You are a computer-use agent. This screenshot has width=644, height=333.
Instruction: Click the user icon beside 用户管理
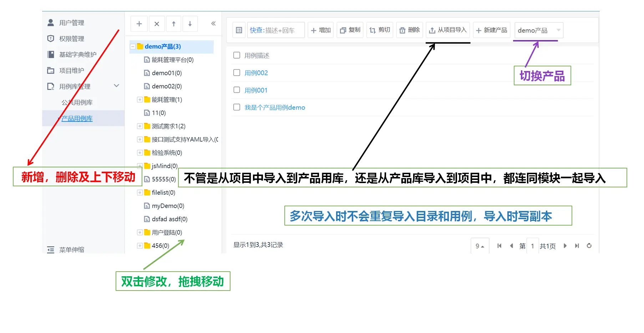[51, 22]
